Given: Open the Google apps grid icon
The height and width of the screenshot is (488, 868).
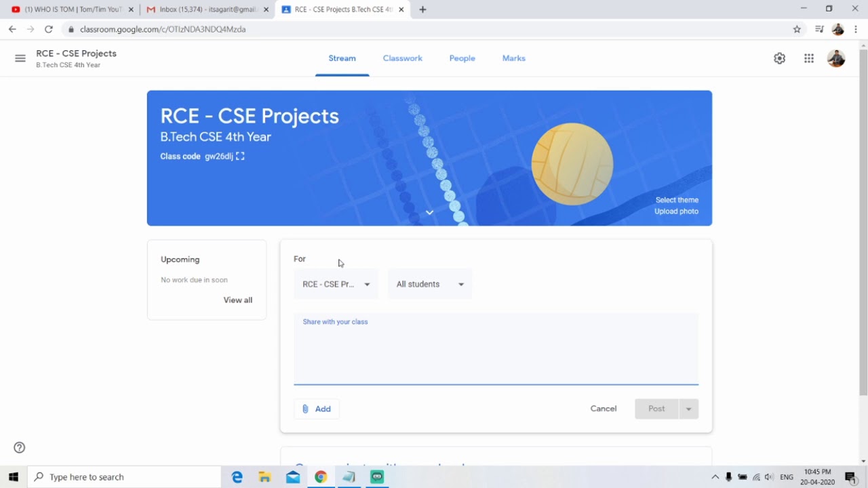Looking at the screenshot, I should pyautogui.click(x=809, y=58).
